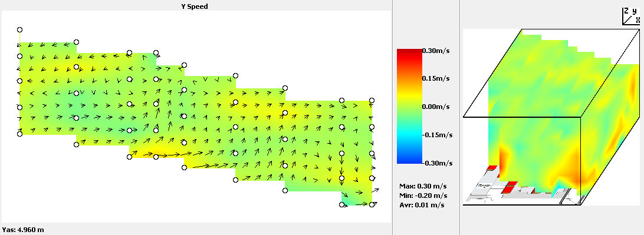Click the topmost isolated node circle at plot's upper-left
Image resolution: width=644 pixels, height=235 pixels.
pyautogui.click(x=19, y=29)
